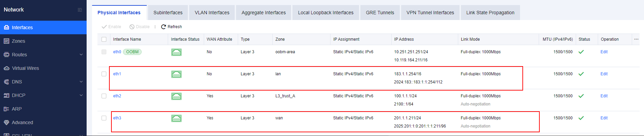Tick the checkbox for eth2 row
Viewport: 644px width, 136px height.
(x=104, y=96)
